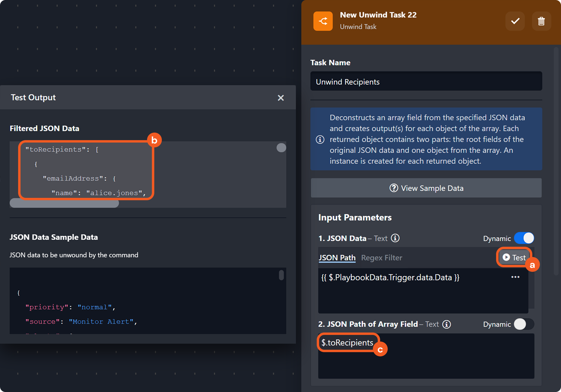Open the three-dots menu in JSON Data field
This screenshot has width=561, height=392.
tap(515, 277)
